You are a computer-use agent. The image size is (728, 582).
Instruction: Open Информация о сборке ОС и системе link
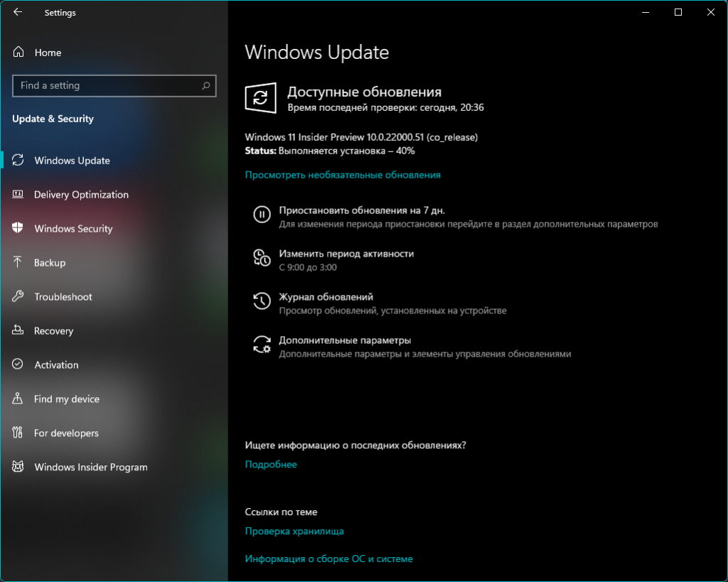coord(328,559)
